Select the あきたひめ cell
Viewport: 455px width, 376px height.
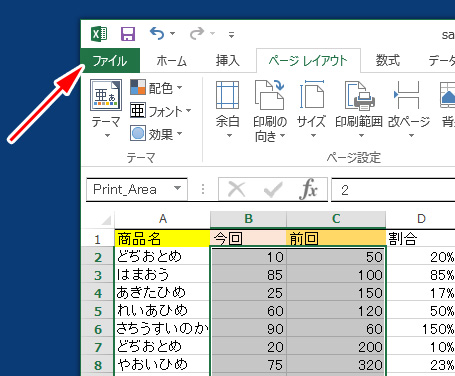click(x=162, y=293)
